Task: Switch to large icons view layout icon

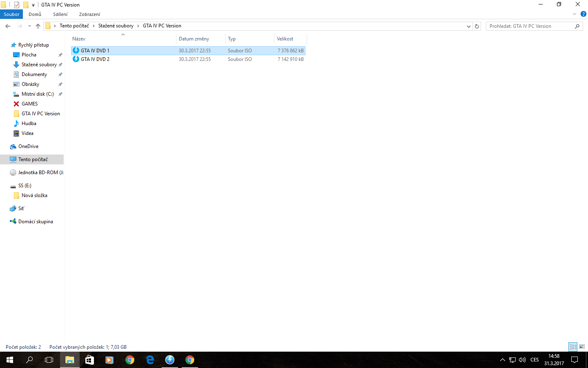Action: click(582, 347)
